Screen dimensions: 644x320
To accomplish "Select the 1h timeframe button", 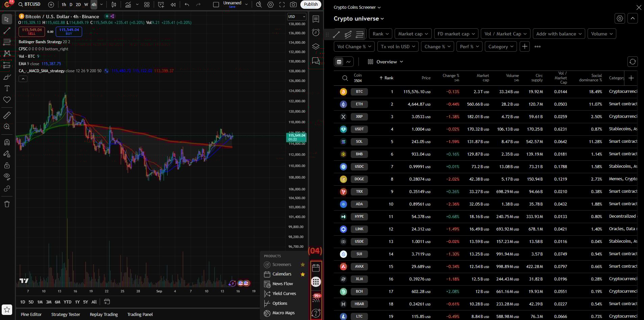I will pyautogui.click(x=64, y=5).
